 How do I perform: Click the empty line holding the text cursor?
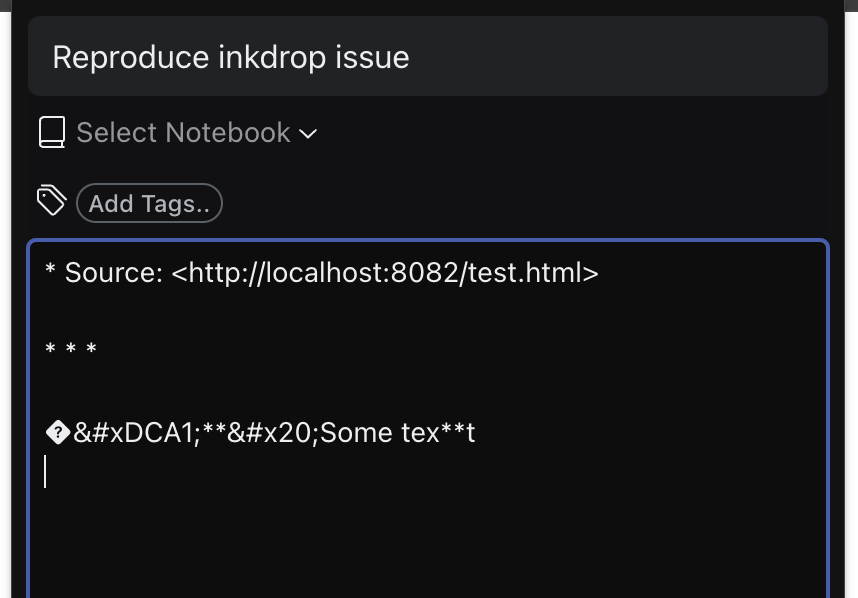[428, 472]
